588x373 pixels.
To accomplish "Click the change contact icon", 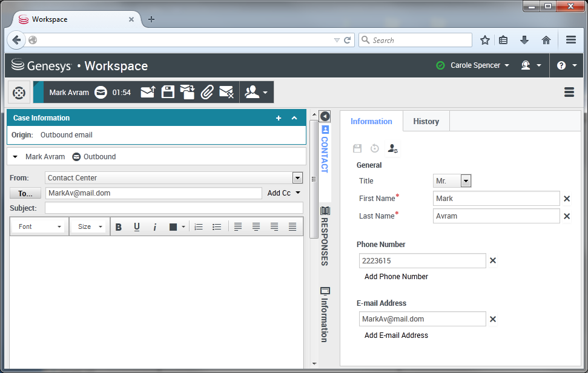I will click(x=392, y=148).
